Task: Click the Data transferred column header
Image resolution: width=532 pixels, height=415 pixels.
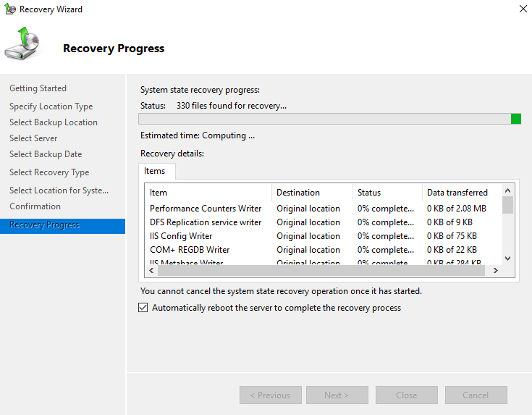Action: tap(461, 193)
